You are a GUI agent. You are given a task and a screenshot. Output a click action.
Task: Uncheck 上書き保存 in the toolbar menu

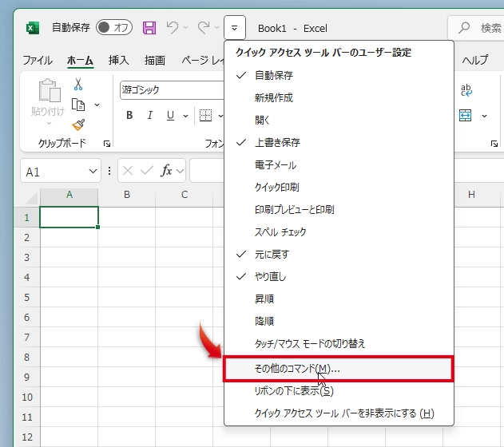(339, 143)
